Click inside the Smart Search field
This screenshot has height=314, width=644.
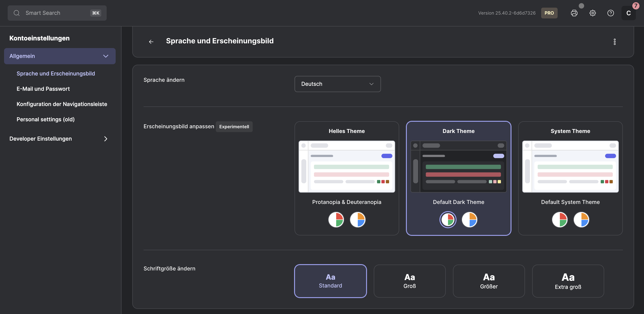pos(50,13)
